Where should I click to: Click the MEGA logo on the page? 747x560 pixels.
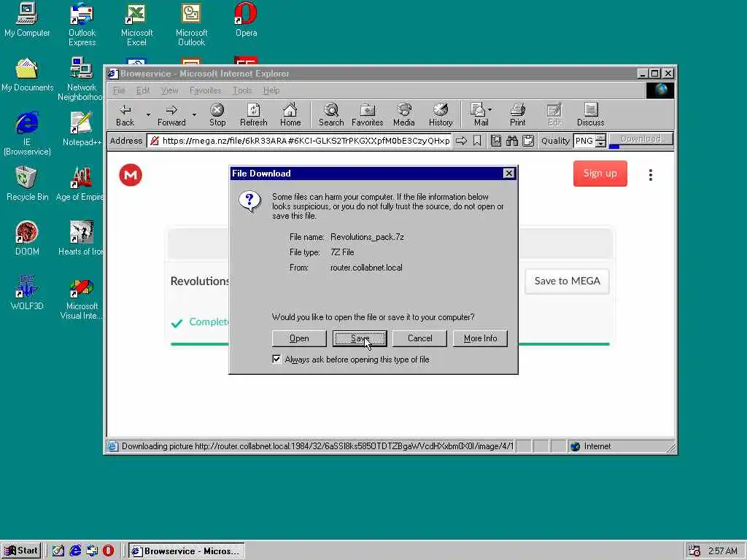pyautogui.click(x=131, y=175)
